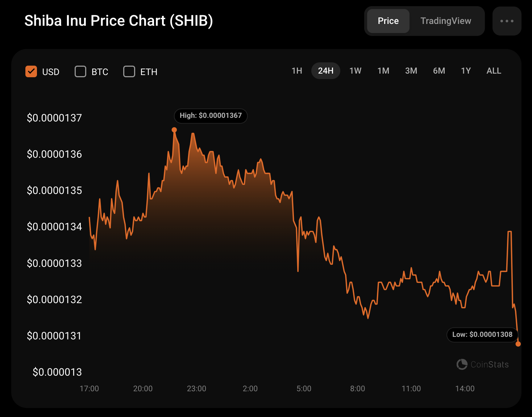
Task: Select the 1W time range
Action: 355,71
